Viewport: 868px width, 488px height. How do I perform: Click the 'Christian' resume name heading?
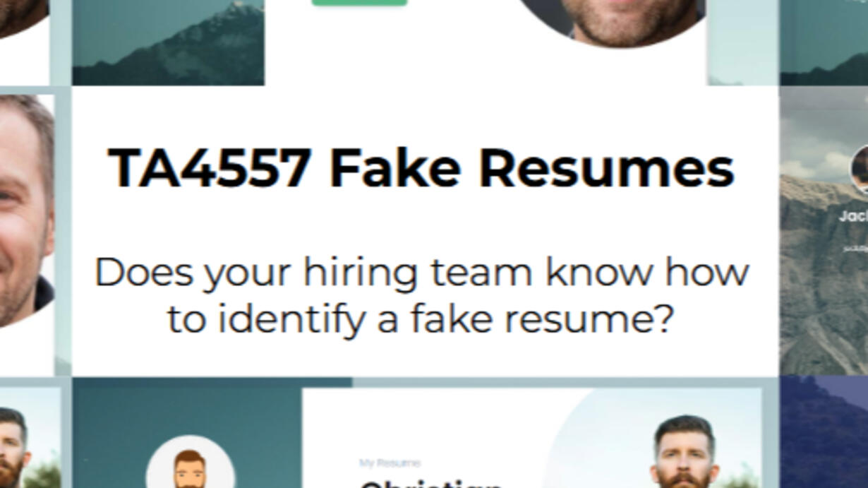point(430,484)
